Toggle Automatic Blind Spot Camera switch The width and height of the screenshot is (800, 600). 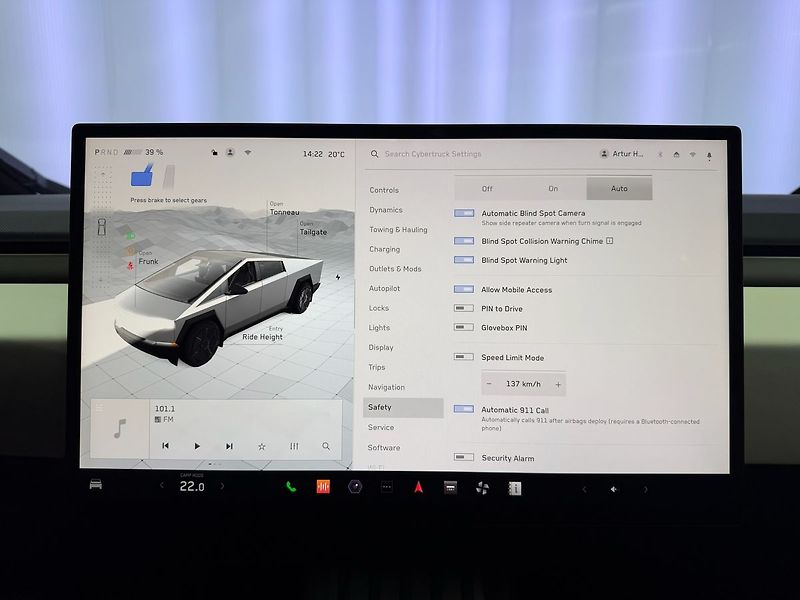[464, 213]
